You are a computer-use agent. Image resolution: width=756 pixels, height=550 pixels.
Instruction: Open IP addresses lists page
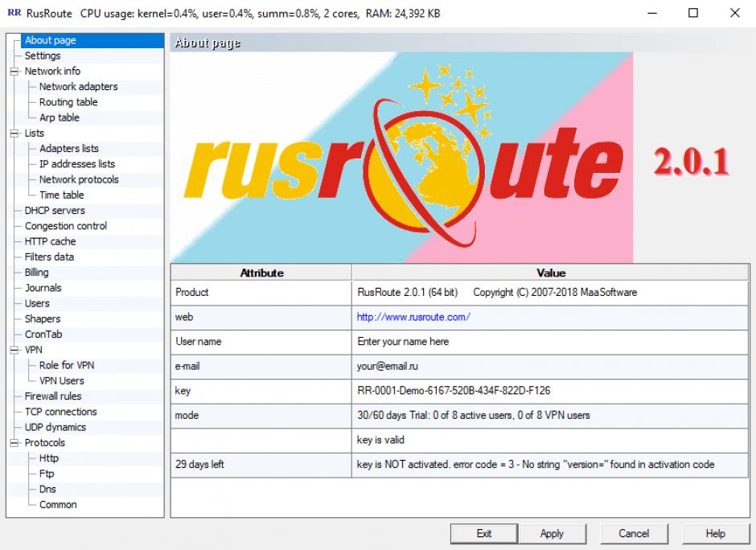pyautogui.click(x=76, y=164)
